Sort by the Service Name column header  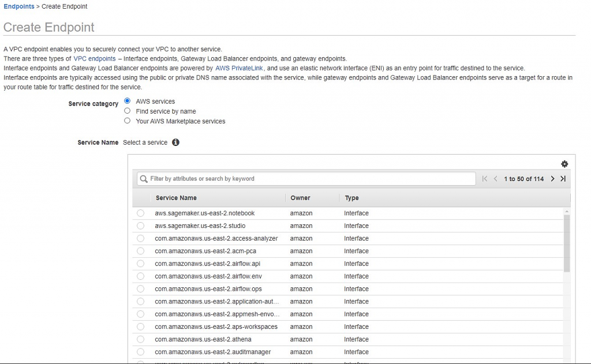coord(176,198)
